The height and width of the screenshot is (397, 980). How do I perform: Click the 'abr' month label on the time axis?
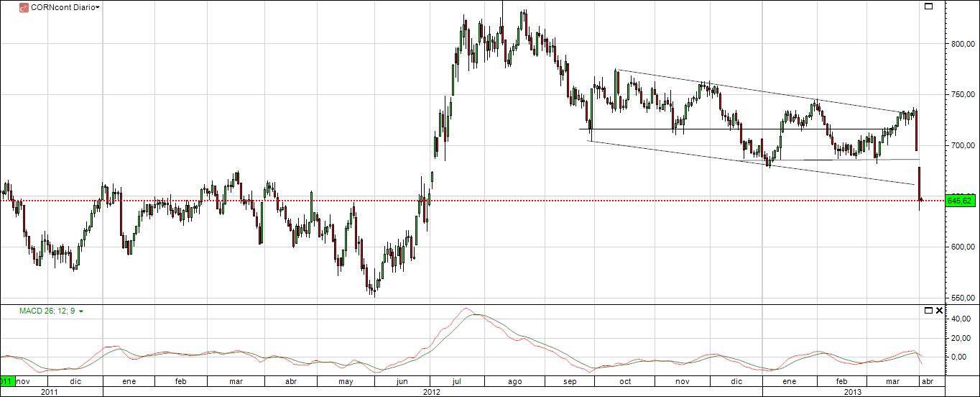point(927,381)
